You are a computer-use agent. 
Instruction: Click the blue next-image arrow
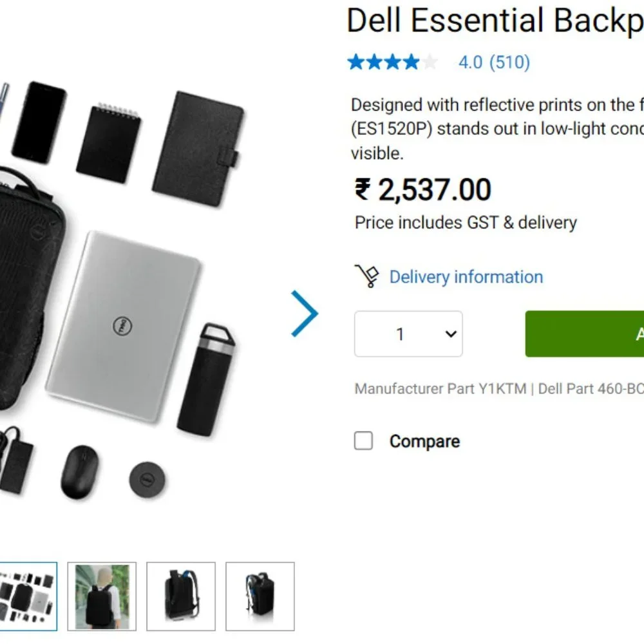pyautogui.click(x=303, y=314)
